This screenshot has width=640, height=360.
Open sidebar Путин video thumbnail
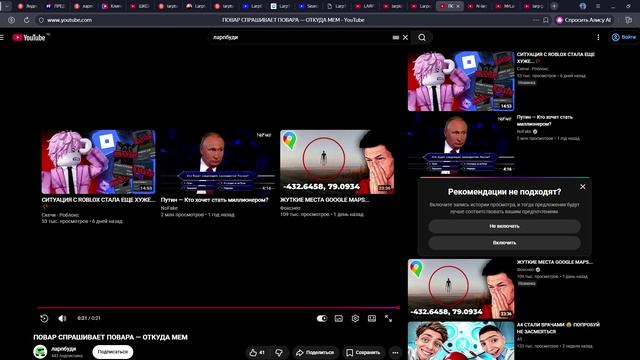[x=461, y=144]
